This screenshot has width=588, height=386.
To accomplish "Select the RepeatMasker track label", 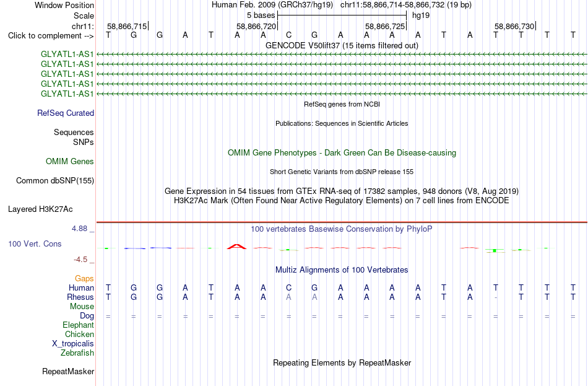I will pyautogui.click(x=68, y=371).
